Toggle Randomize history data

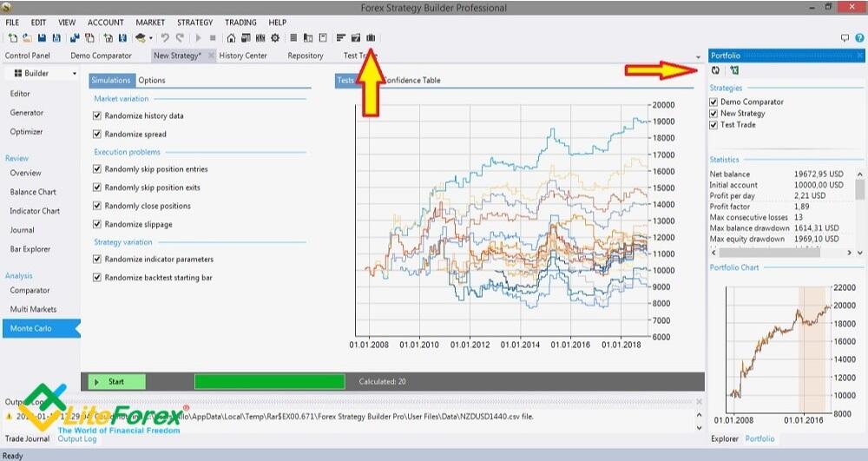point(97,115)
